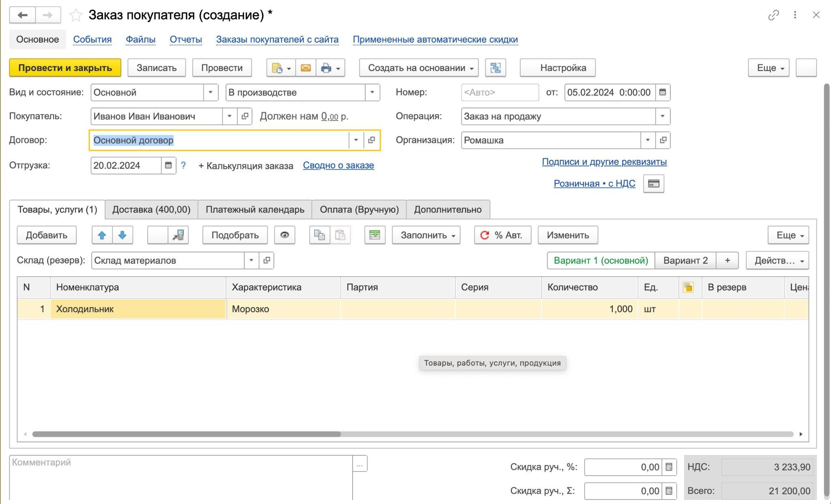Open the three-dot window menu
831x504 pixels.
click(795, 15)
